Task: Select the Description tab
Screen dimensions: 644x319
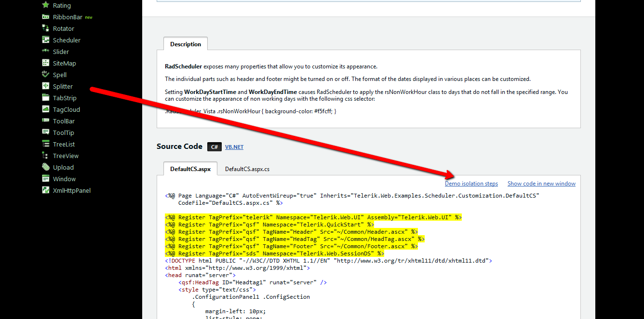Action: [x=186, y=44]
